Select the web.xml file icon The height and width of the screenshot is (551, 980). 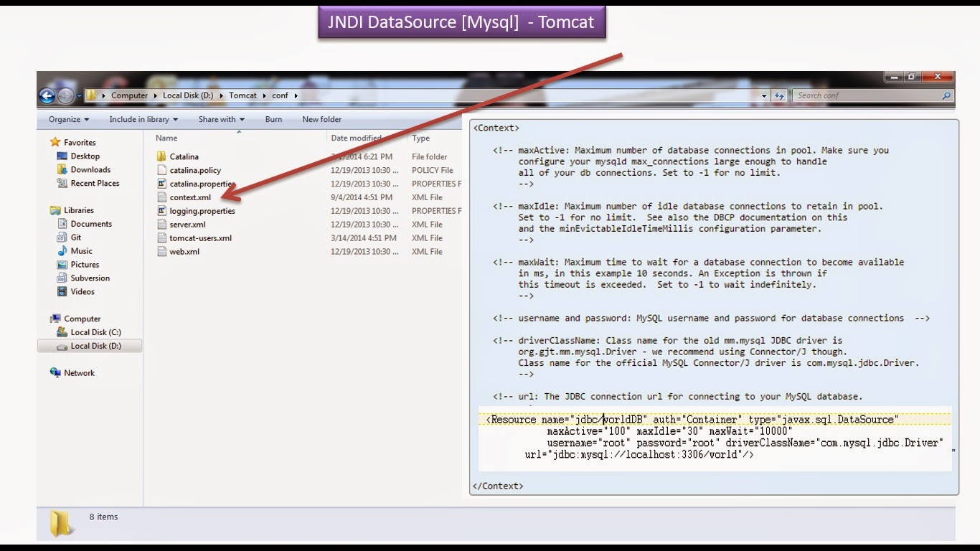161,252
